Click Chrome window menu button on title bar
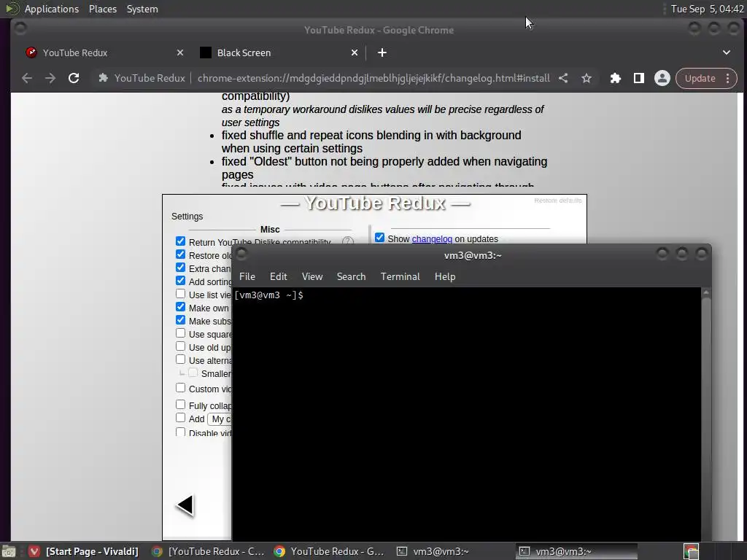Viewport: 747px width, 560px height. [20, 28]
